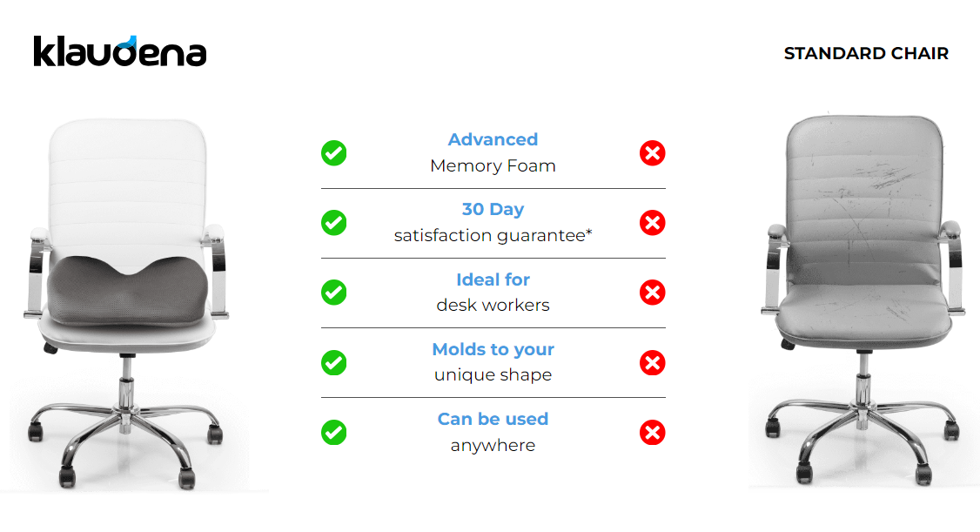Click the green checkmark beside Molds to your shape
Viewport: 980px width, 532px height.
click(333, 362)
